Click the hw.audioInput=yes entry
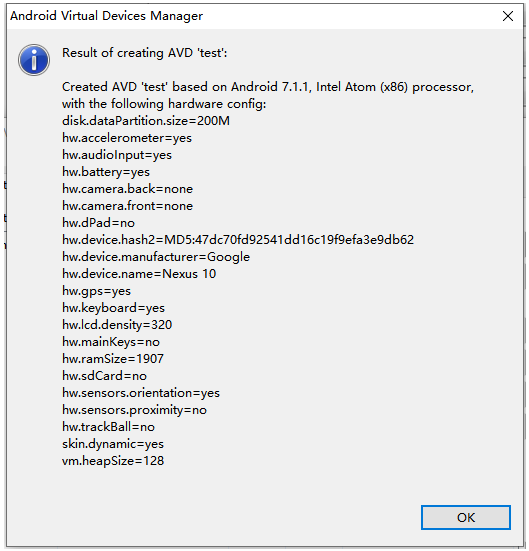Screen dimensions: 529x551 click(x=117, y=155)
